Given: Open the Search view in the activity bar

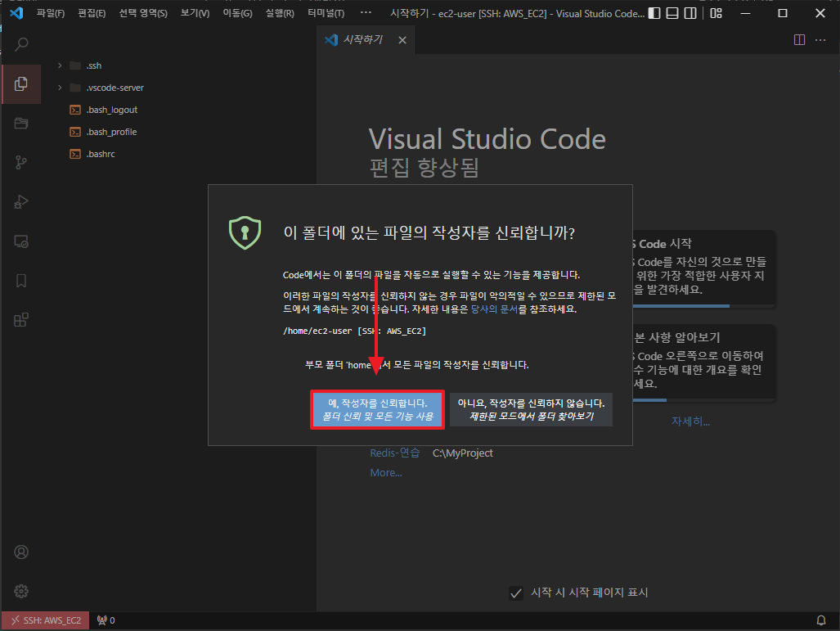Looking at the screenshot, I should pos(20,44).
